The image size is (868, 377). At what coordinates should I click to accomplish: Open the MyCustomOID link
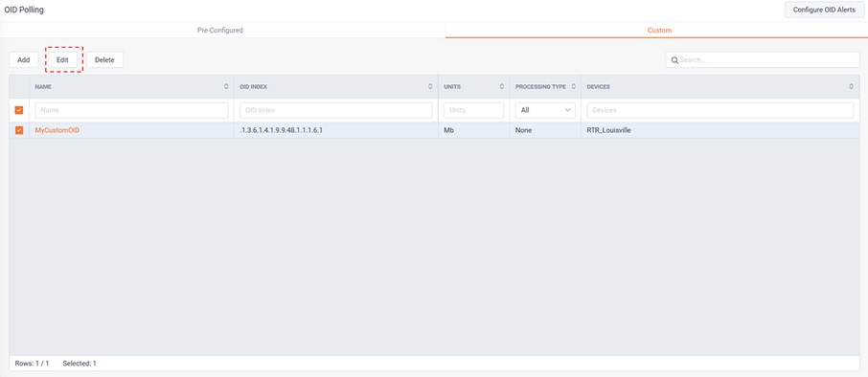click(57, 130)
